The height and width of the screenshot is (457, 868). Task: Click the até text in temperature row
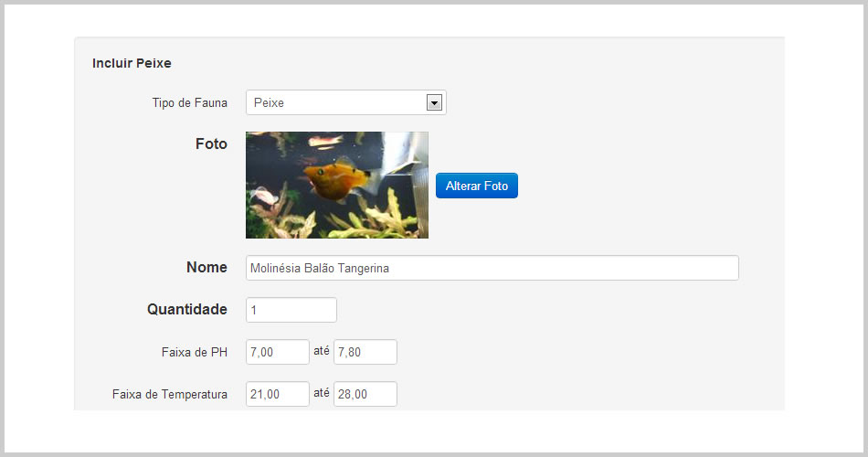(322, 393)
